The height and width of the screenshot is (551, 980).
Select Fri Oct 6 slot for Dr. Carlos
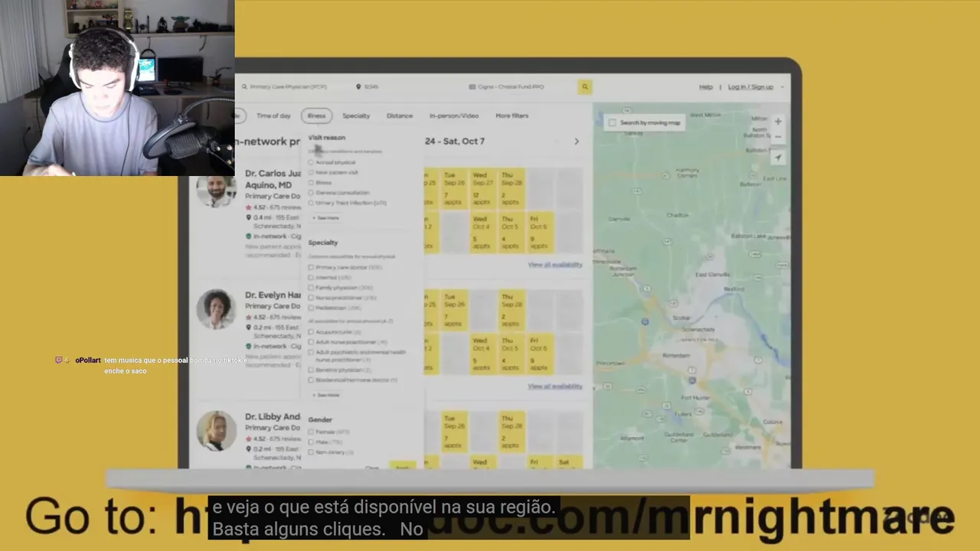[540, 233]
